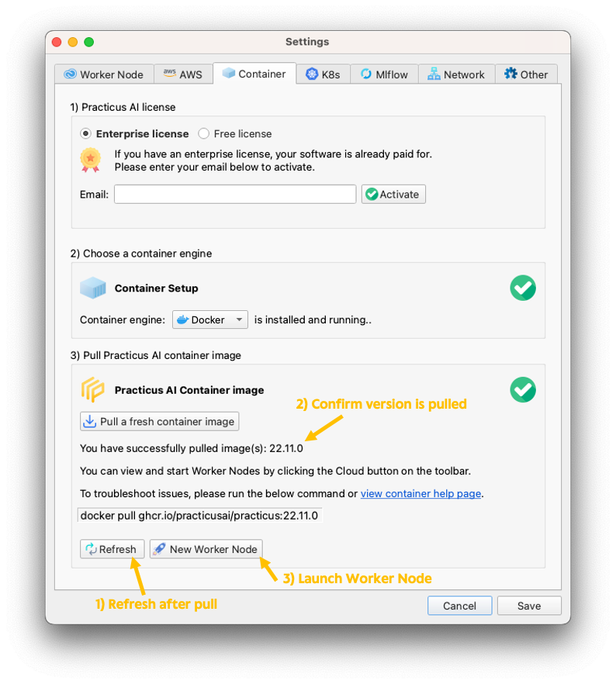The width and height of the screenshot is (616, 684).
Task: Activate the enterprise license
Action: coord(393,194)
